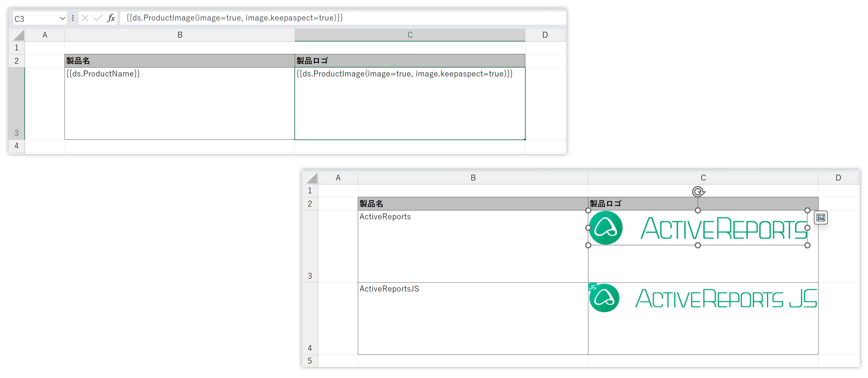The image size is (868, 378).
Task: Select the {{ds.ProductName}} template cell
Action: tap(180, 104)
